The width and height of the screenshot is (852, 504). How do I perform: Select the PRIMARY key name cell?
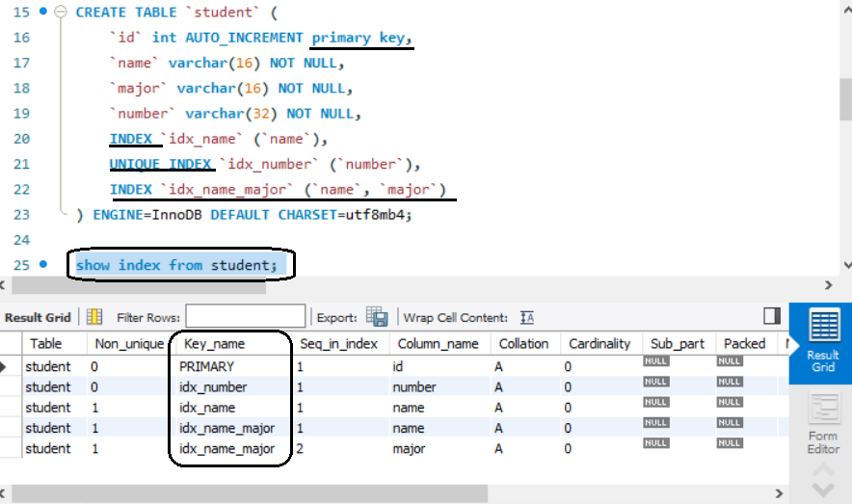(x=206, y=366)
